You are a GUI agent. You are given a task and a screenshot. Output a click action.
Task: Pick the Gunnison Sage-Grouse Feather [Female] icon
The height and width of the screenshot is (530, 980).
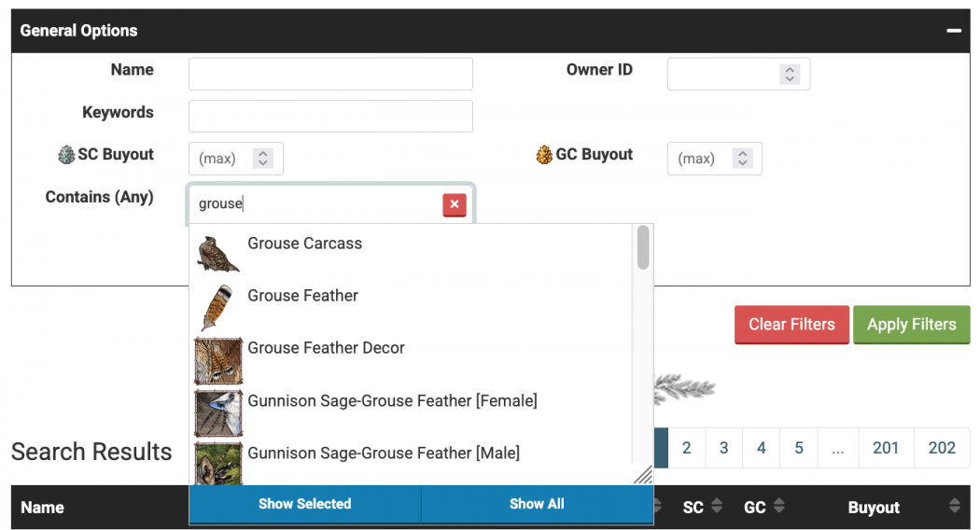pos(218,412)
